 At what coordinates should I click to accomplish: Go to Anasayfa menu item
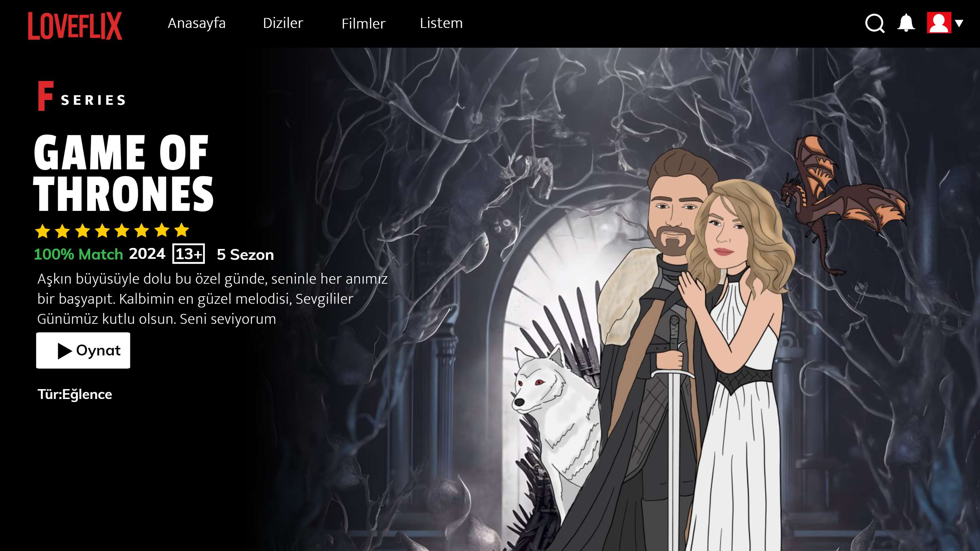(197, 23)
